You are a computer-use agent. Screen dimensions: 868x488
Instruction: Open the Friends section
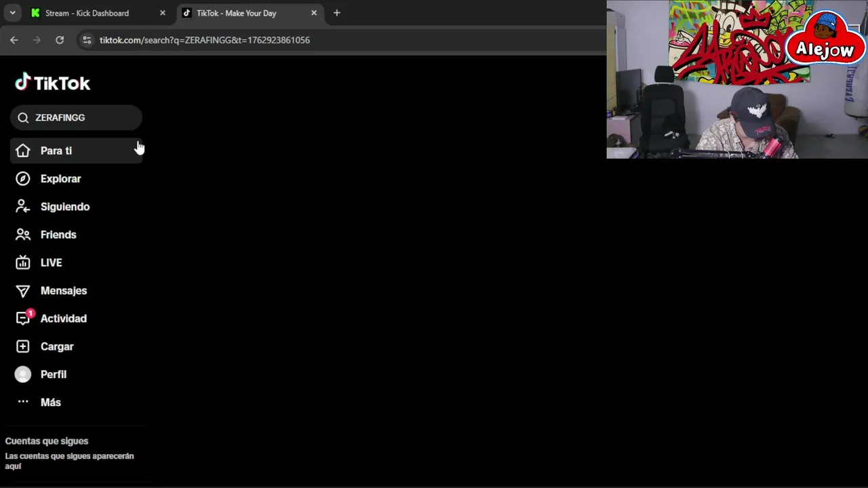[58, 235]
